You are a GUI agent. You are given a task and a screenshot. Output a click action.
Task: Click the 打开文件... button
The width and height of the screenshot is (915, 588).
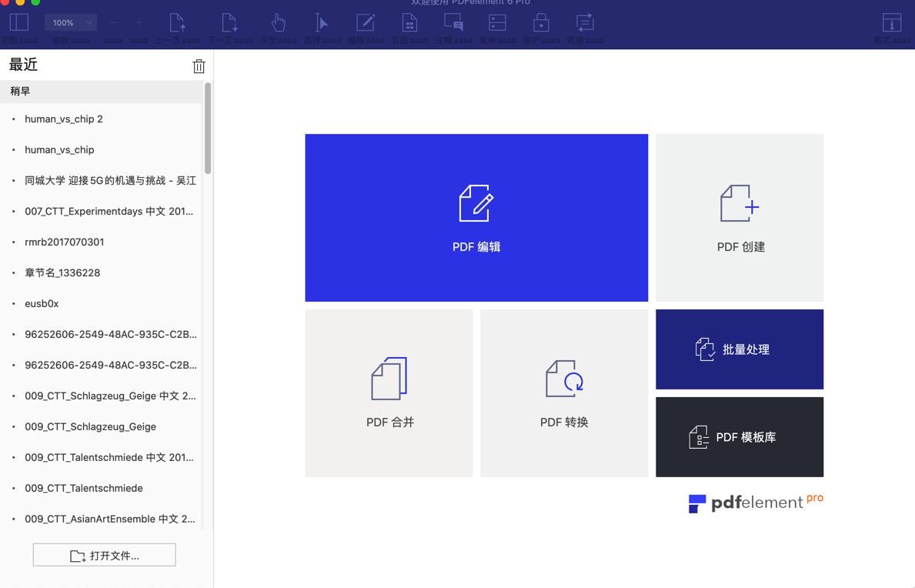pos(105,555)
